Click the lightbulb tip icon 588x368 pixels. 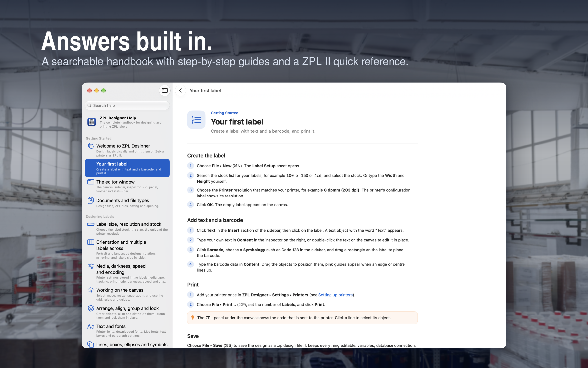tap(193, 318)
